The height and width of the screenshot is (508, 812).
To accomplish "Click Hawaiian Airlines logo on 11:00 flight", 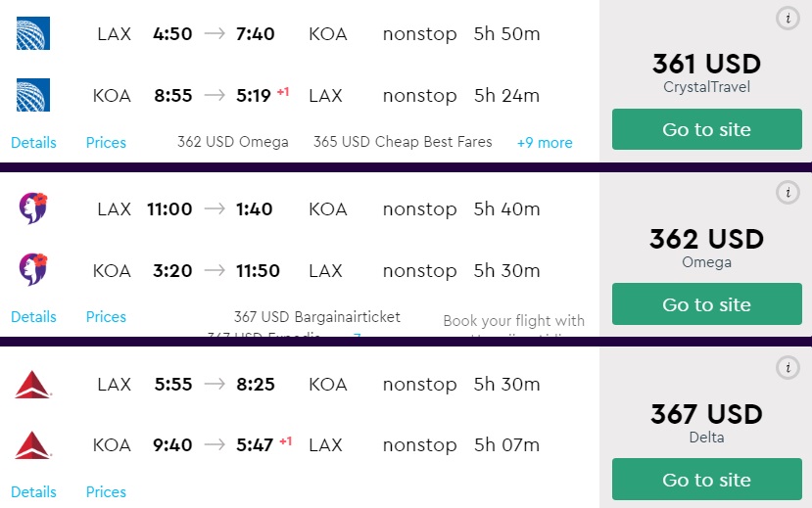I will click(33, 208).
